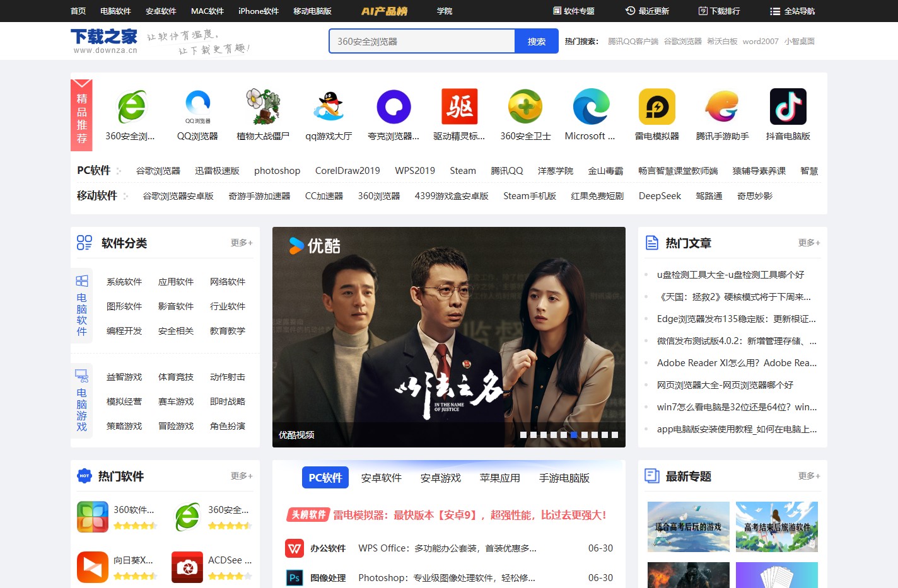Expand 更多+ in 热门软件
The width and height of the screenshot is (898, 588).
tap(242, 476)
